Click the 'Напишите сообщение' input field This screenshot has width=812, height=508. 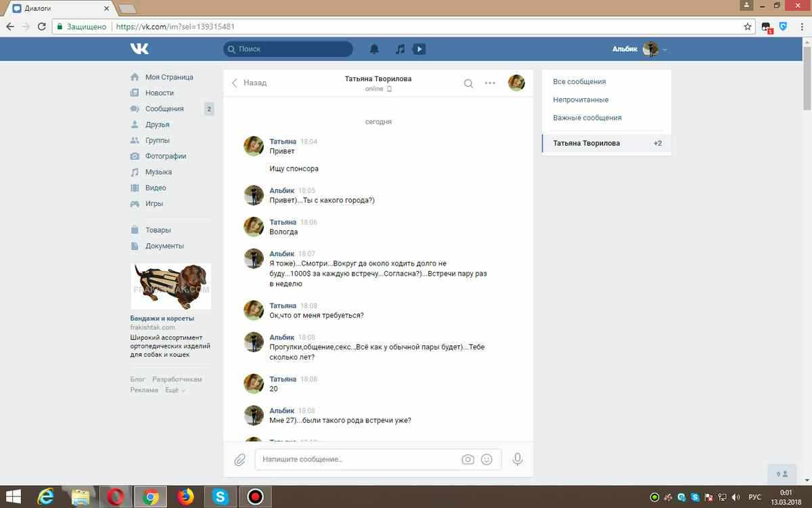[359, 459]
